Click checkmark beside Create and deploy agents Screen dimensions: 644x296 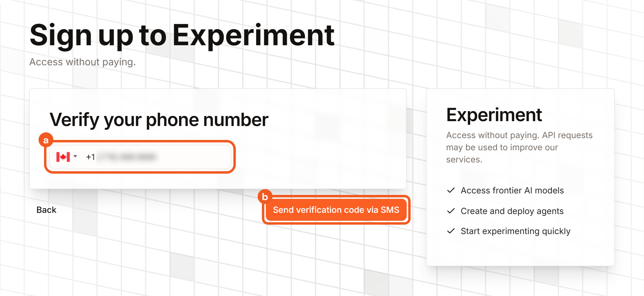451,211
